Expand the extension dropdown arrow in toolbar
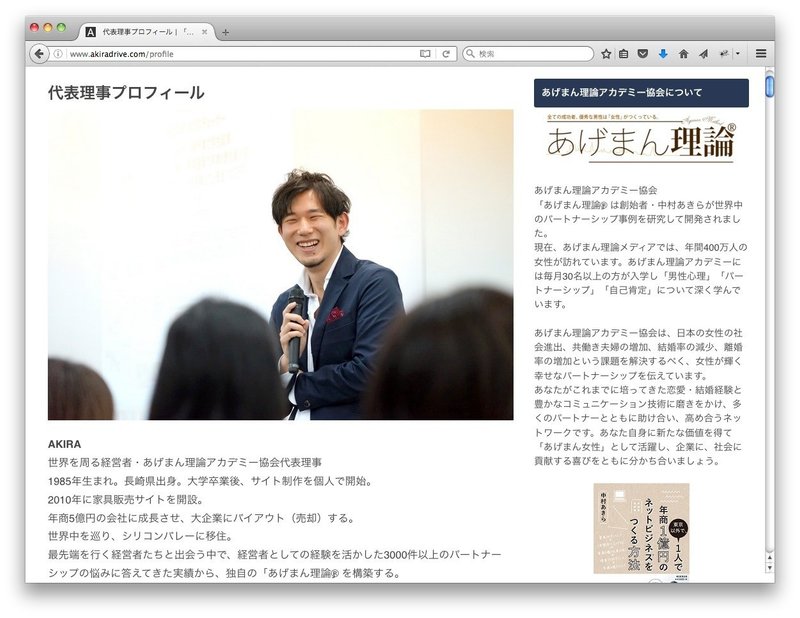Image resolution: width=800 pixels, height=618 pixels. [738, 54]
